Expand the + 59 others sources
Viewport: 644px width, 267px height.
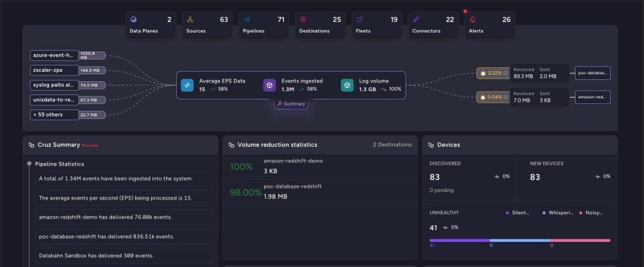[x=54, y=115]
